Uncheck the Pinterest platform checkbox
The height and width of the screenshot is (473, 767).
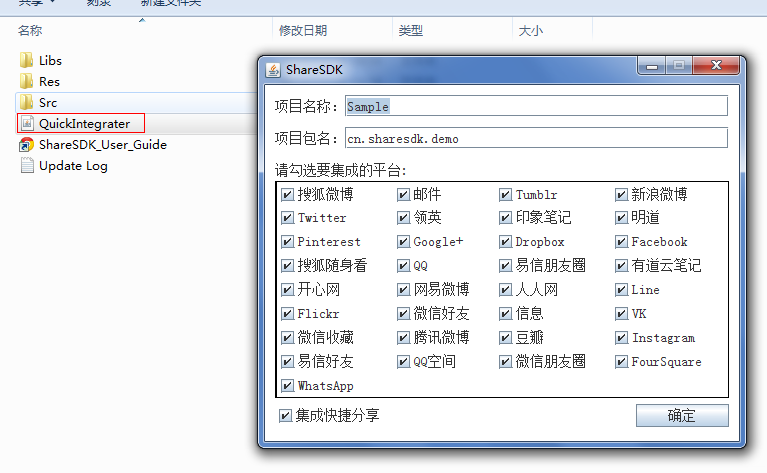(288, 242)
